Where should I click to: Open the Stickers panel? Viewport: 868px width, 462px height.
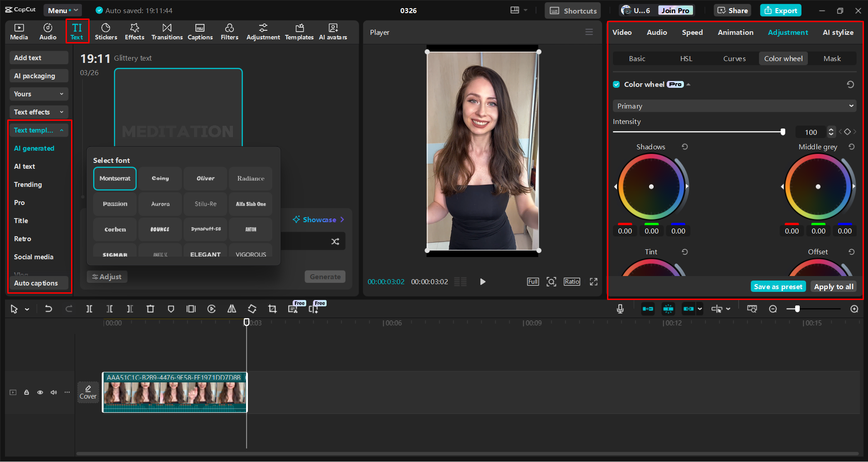pyautogui.click(x=106, y=32)
